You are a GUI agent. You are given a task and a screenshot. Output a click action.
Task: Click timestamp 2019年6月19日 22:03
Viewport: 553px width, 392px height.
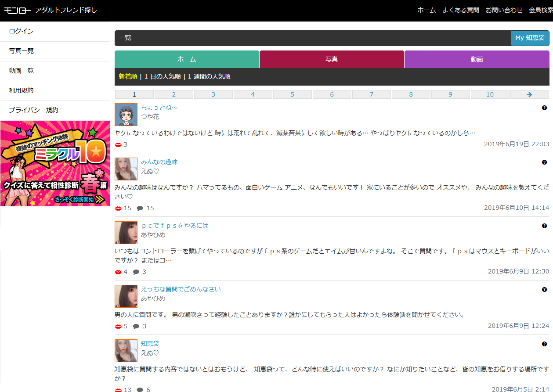pyautogui.click(x=517, y=144)
